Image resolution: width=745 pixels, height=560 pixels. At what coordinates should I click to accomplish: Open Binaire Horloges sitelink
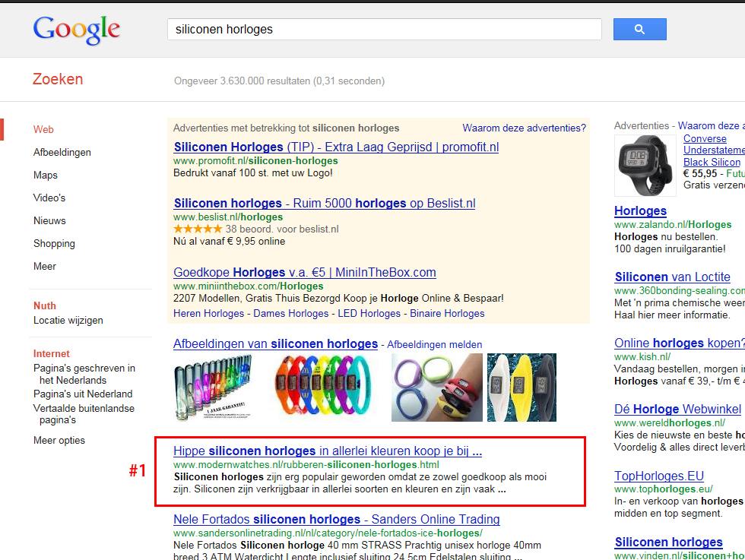[x=447, y=314]
